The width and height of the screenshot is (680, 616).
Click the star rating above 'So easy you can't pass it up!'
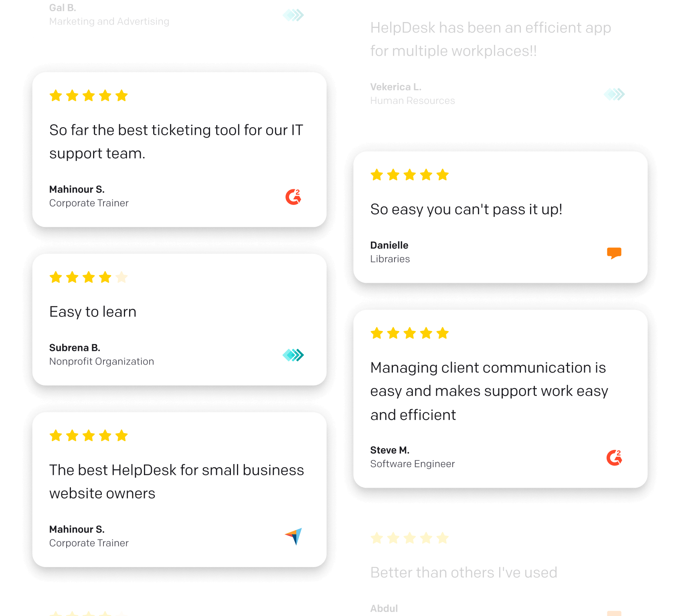point(409,175)
